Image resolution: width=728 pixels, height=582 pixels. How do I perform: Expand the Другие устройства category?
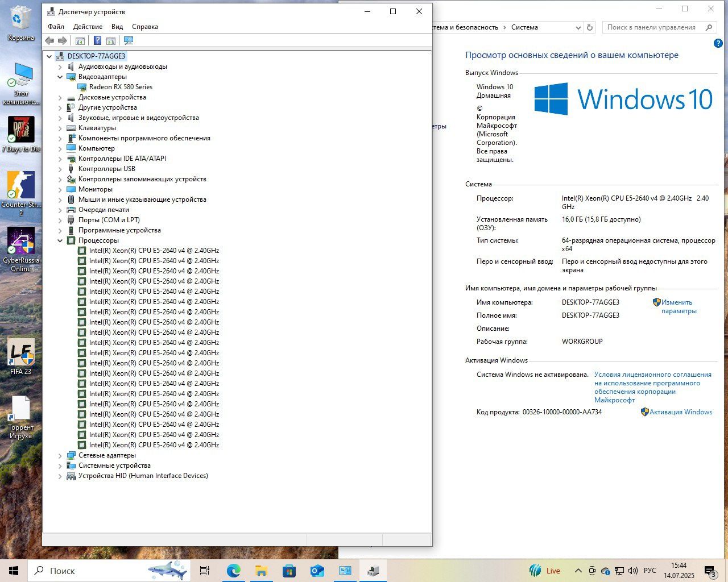(60, 107)
